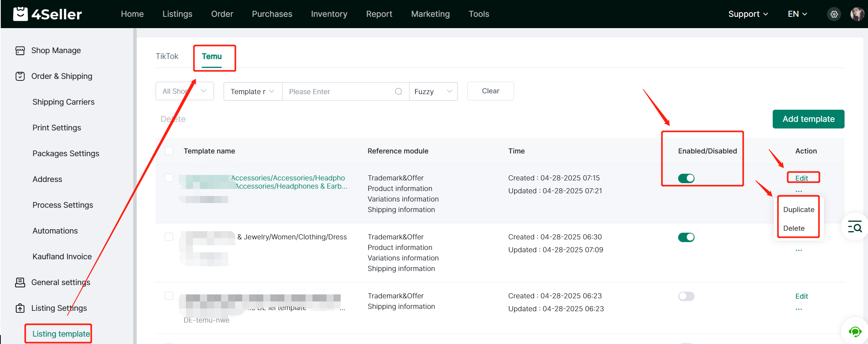Screen dimensions: 868x344
Task: Select the Jewelry/Women/Clothing/Dress template checkbox
Action: (169, 237)
